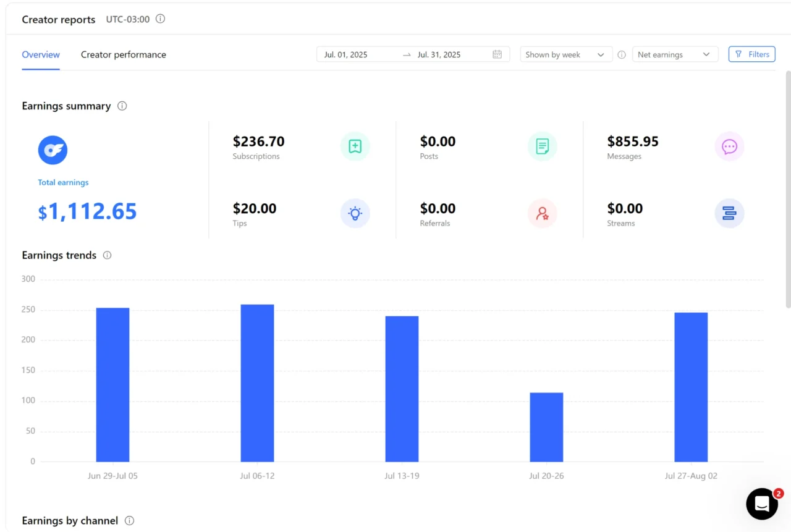Image resolution: width=791 pixels, height=532 pixels.
Task: Switch to Creator performance tab
Action: 124,54
